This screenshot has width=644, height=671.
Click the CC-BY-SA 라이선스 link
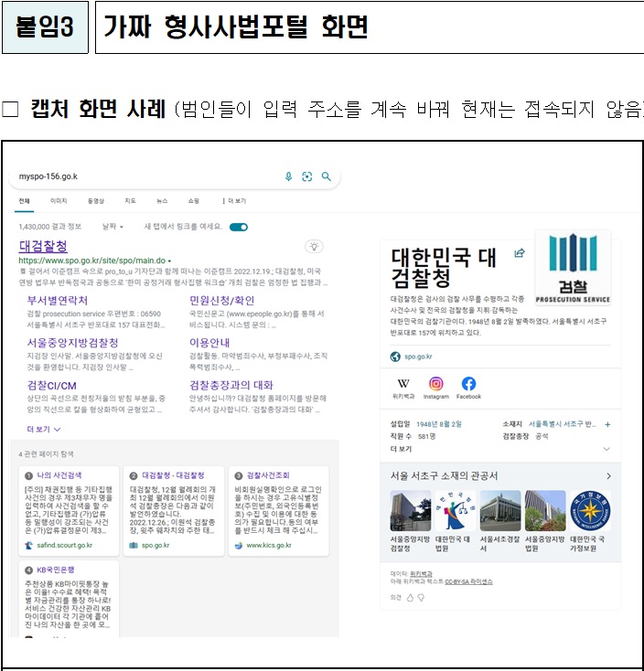(469, 581)
